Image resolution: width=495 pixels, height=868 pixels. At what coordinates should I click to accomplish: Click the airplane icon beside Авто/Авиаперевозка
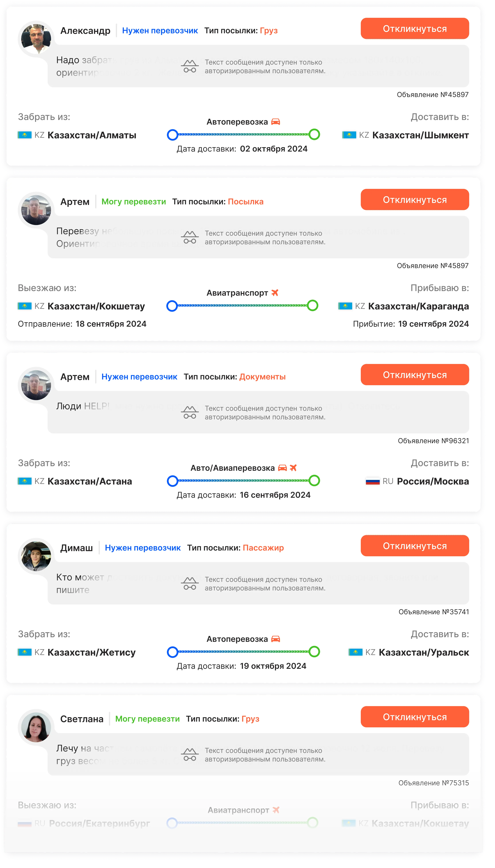pyautogui.click(x=298, y=475)
